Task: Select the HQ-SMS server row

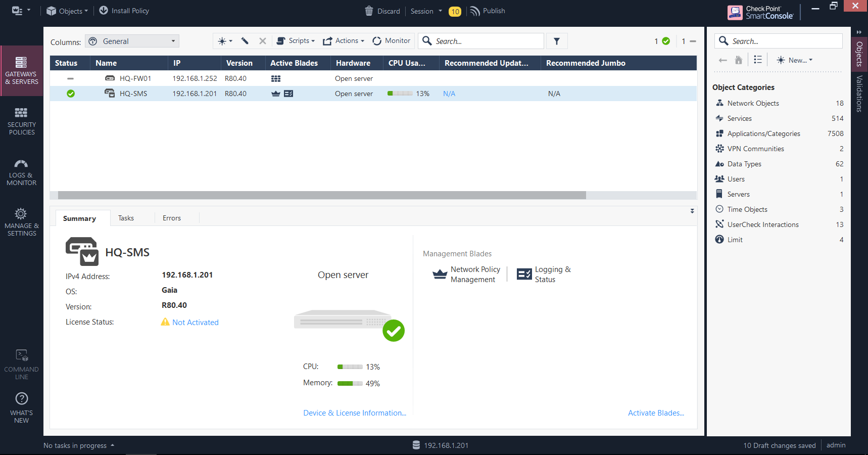Action: pos(373,94)
